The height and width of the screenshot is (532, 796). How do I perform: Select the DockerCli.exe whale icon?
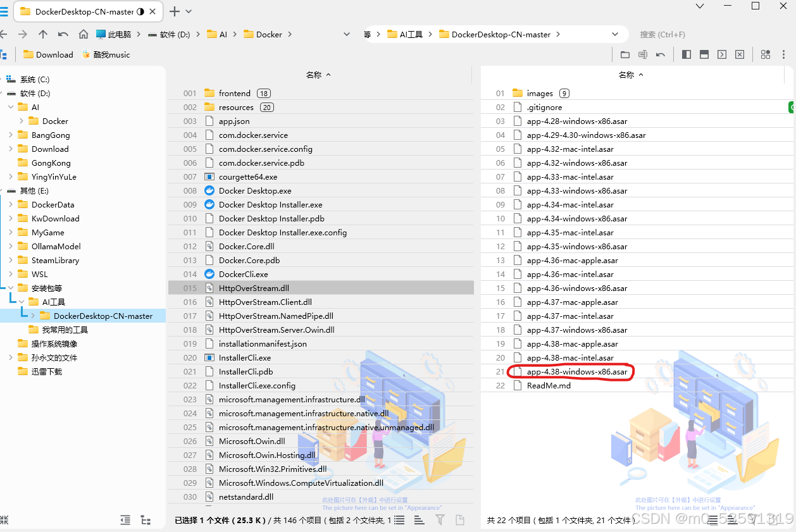coord(209,274)
